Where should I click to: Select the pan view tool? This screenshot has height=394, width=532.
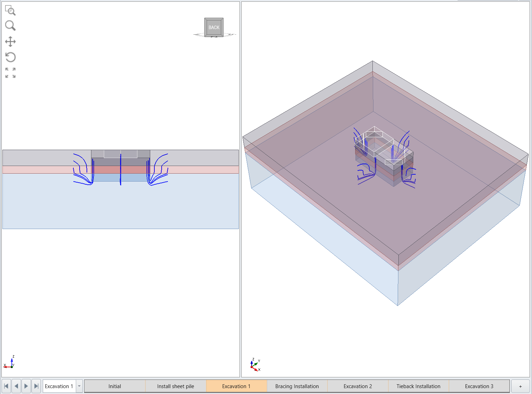point(10,42)
